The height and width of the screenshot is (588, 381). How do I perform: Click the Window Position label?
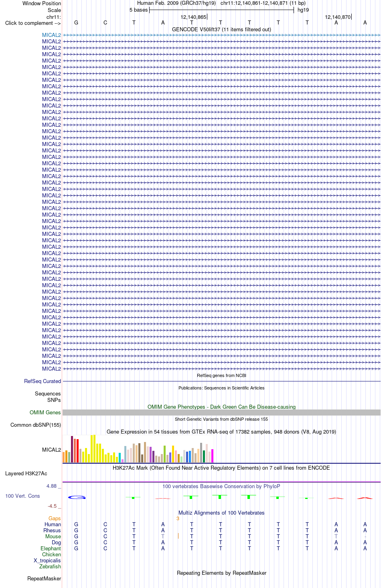coord(42,3)
